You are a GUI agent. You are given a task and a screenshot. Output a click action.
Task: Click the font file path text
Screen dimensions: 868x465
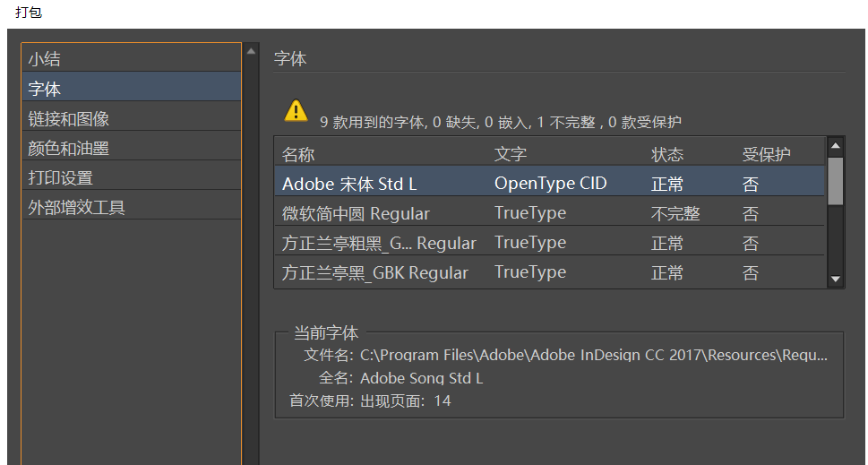tap(594, 355)
